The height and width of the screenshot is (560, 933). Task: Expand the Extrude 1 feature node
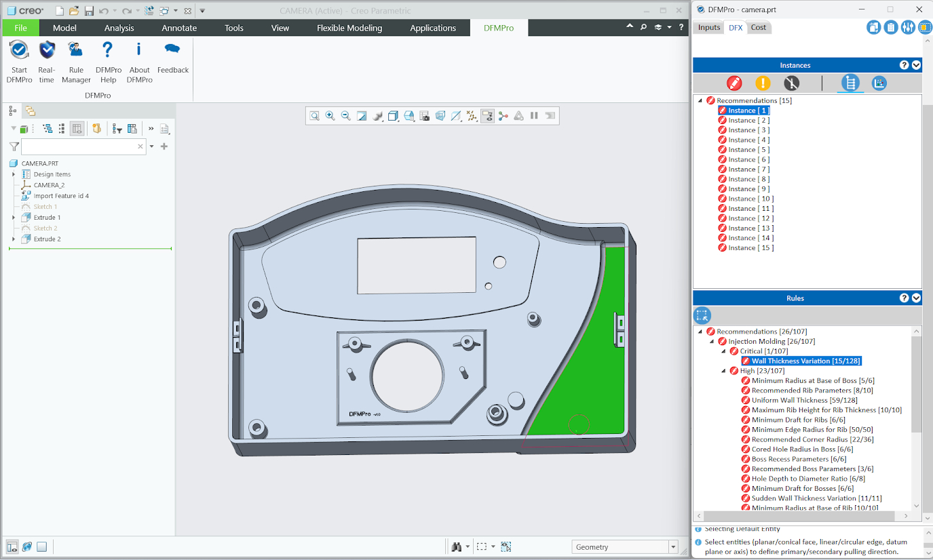14,218
